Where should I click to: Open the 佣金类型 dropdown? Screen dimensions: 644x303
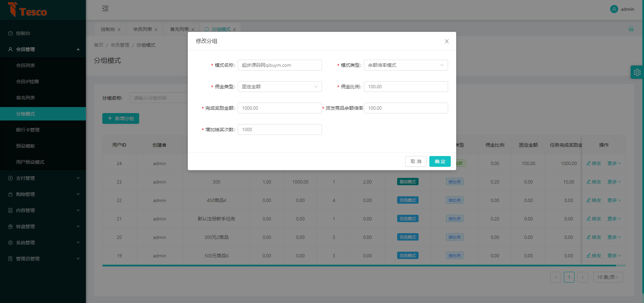pos(279,87)
